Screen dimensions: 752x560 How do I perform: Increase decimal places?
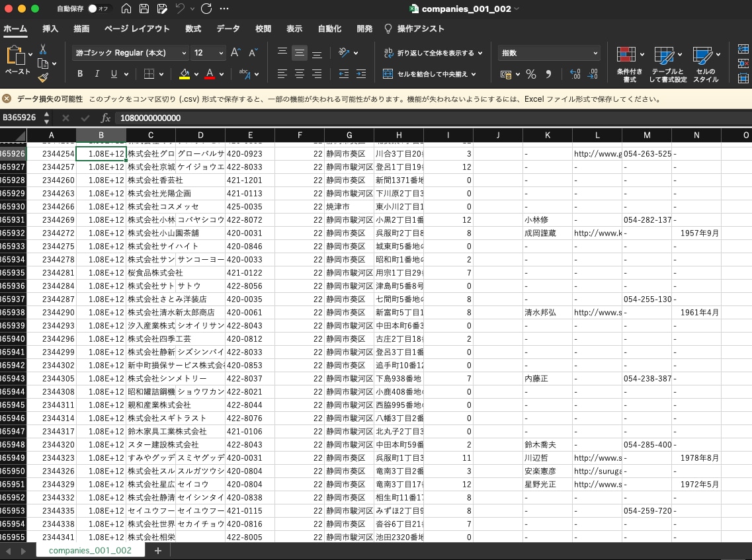(x=575, y=74)
